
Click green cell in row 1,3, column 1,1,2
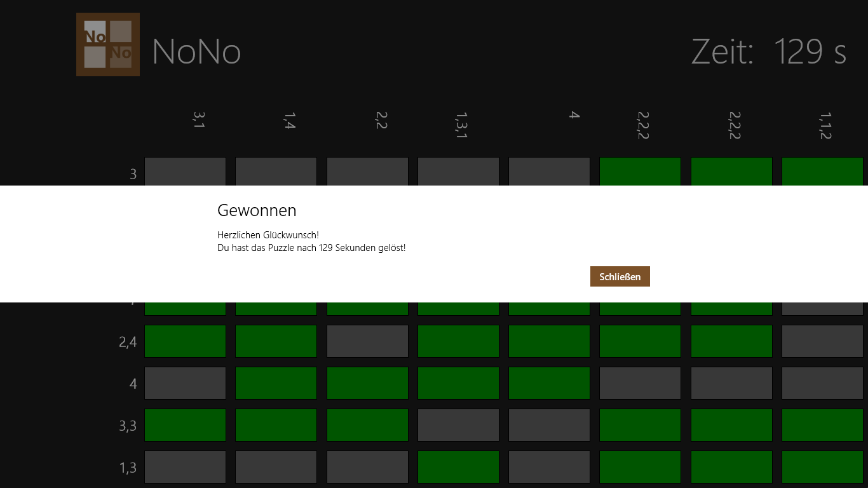click(x=822, y=467)
